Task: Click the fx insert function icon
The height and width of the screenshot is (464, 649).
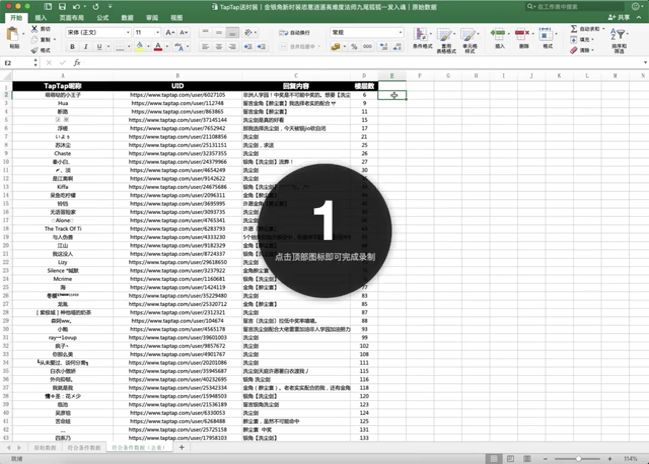Action: [77, 62]
